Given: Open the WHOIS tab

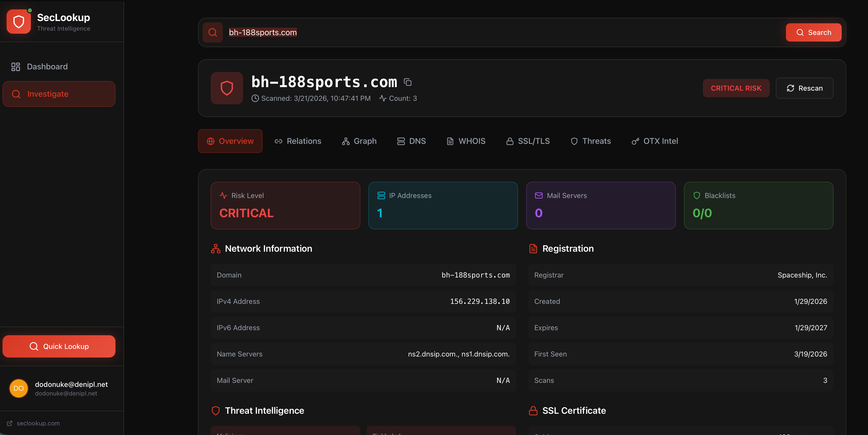Looking at the screenshot, I should [x=466, y=141].
